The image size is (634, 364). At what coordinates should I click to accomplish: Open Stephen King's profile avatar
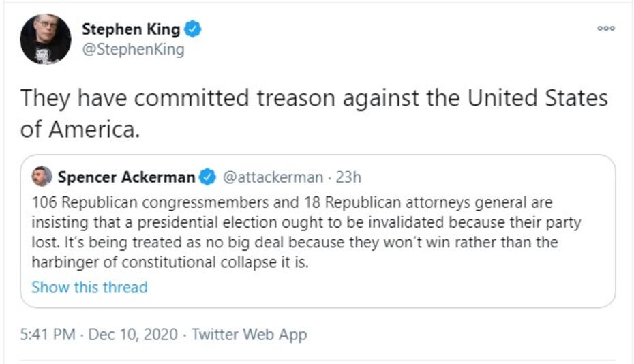45,39
